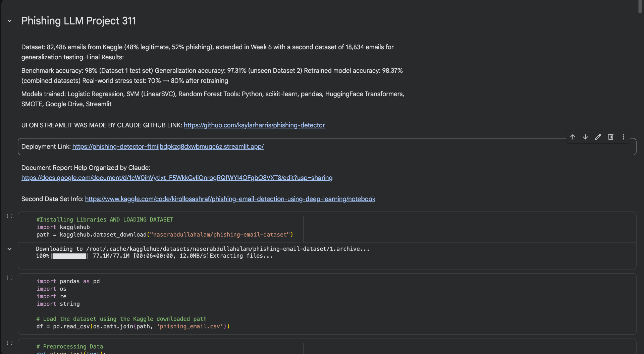Move the Deployment Link cell down
The image size is (644, 354).
pyautogui.click(x=585, y=137)
